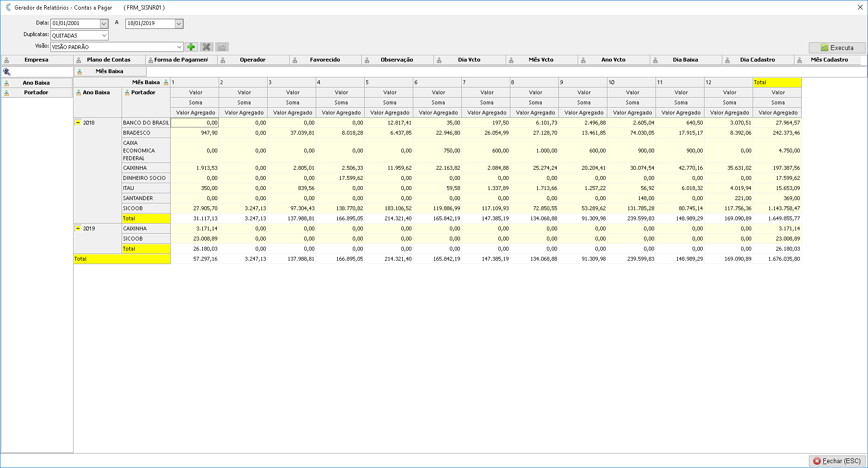Click the Portador row-area field icon
This screenshot has height=468, width=868.
[7, 93]
